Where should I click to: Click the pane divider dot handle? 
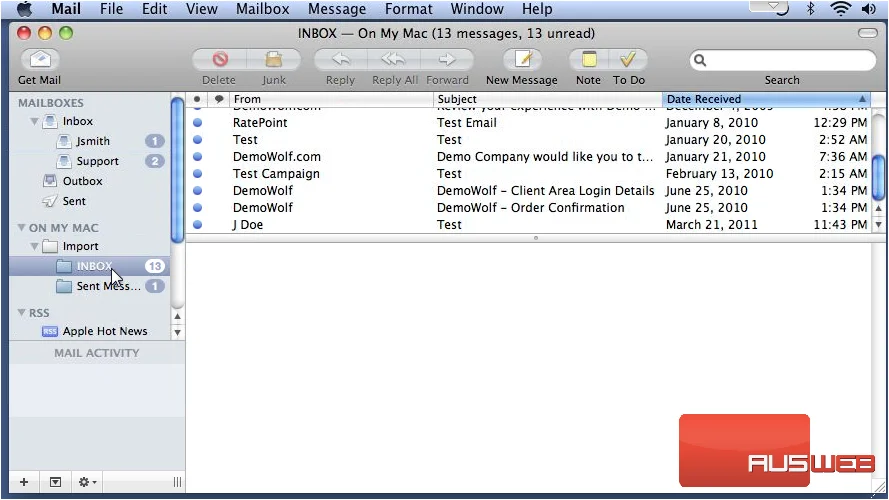536,238
